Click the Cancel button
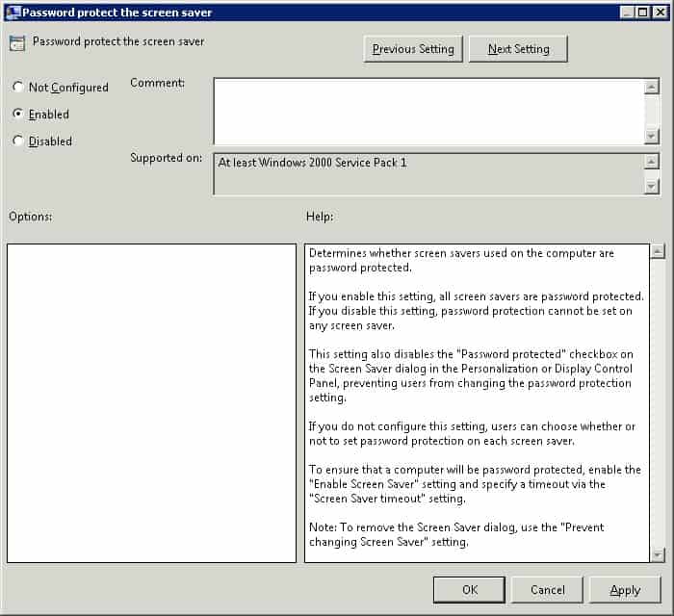The width and height of the screenshot is (674, 616). pyautogui.click(x=547, y=590)
